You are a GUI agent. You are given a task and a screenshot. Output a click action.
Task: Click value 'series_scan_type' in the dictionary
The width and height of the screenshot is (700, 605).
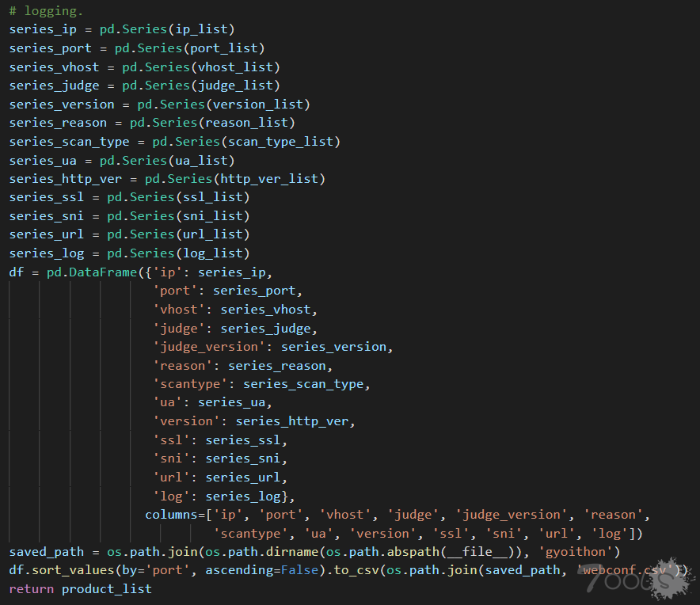pos(303,384)
